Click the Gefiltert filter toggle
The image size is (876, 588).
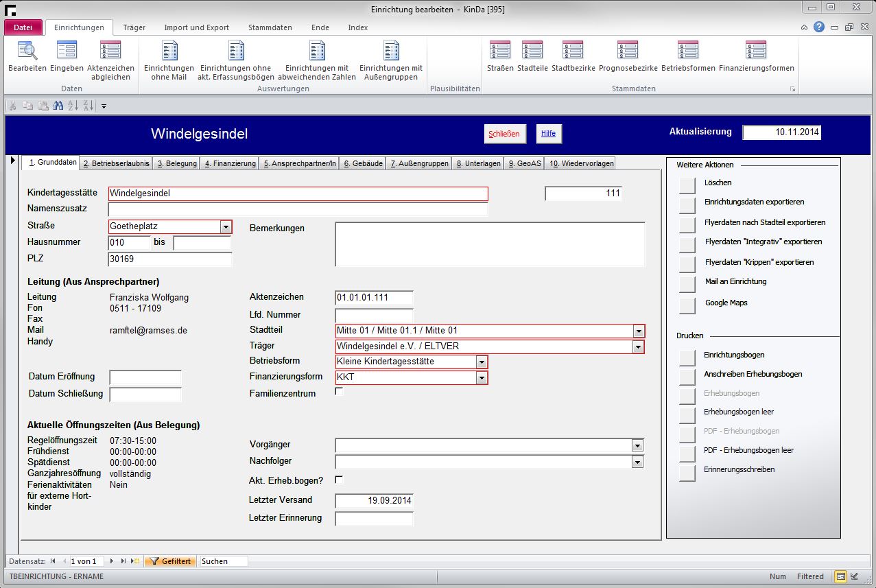[170, 561]
